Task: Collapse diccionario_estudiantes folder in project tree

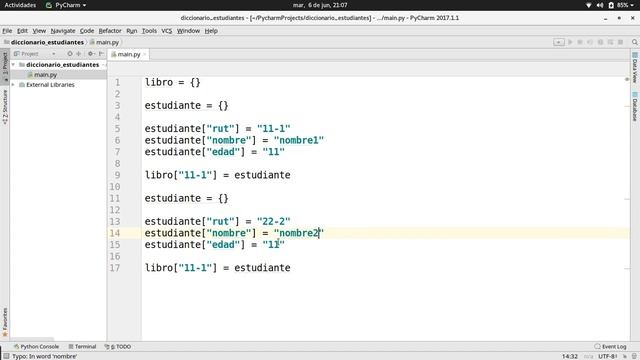Action: pos(13,64)
